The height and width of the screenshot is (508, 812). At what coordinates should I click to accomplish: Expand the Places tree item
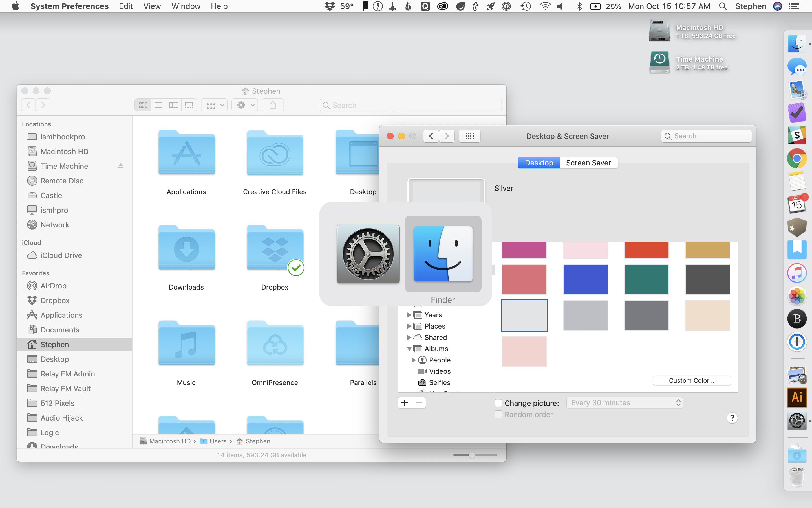point(409,326)
